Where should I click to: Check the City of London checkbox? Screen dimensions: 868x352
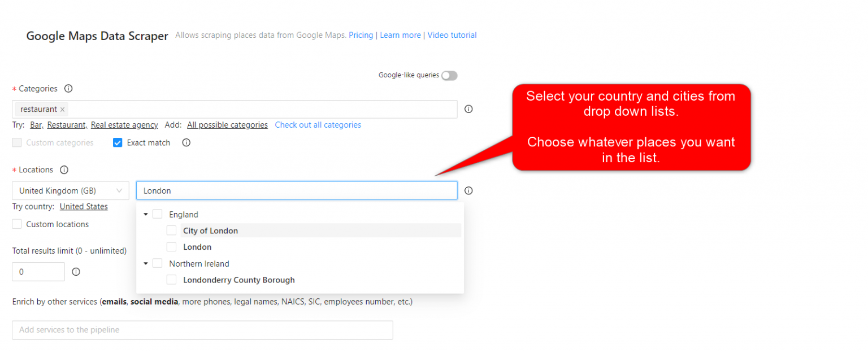point(171,230)
